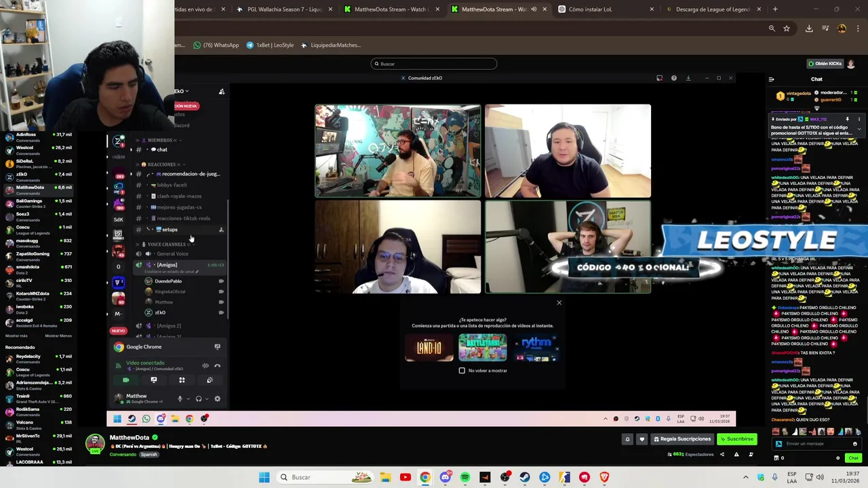The image size is (868, 488).
Task: Collapse REACCIONES category in Discord
Action: click(x=160, y=165)
